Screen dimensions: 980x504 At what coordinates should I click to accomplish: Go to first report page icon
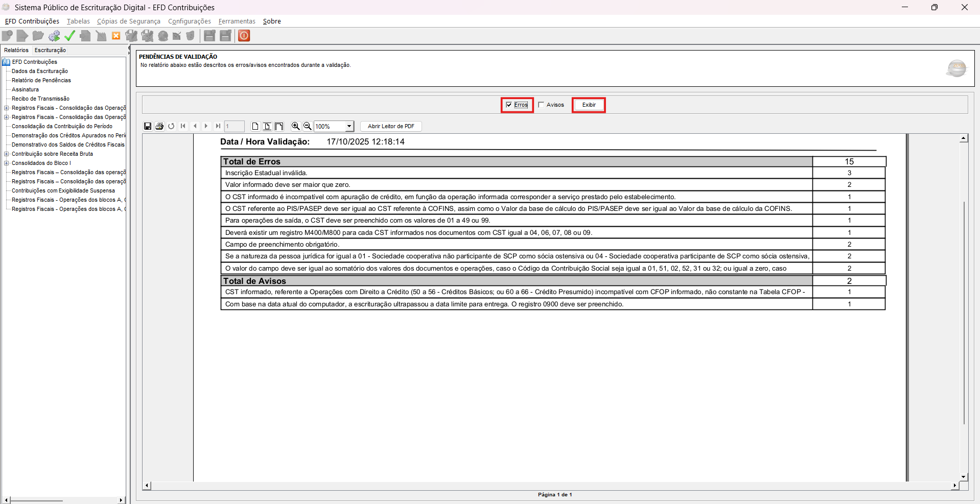pos(183,126)
